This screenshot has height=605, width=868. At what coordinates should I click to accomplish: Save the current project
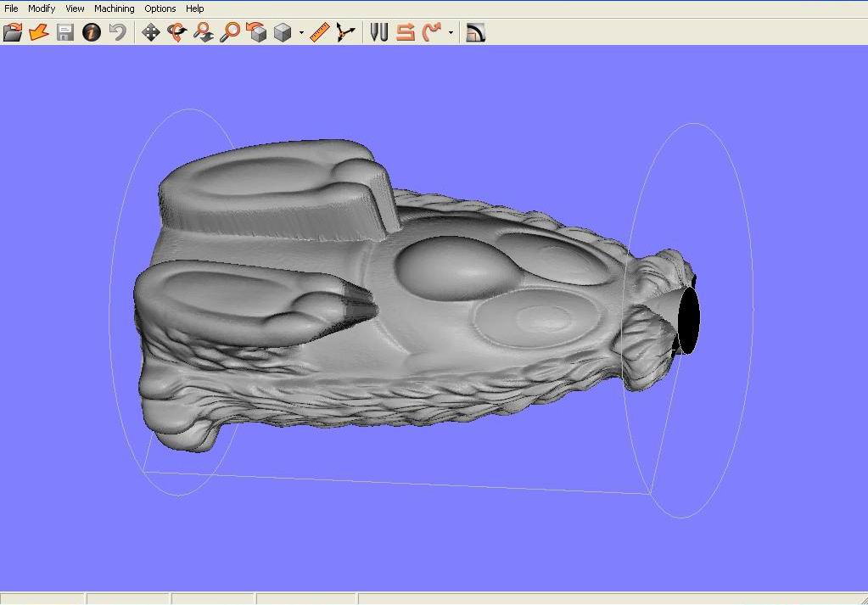tap(64, 32)
